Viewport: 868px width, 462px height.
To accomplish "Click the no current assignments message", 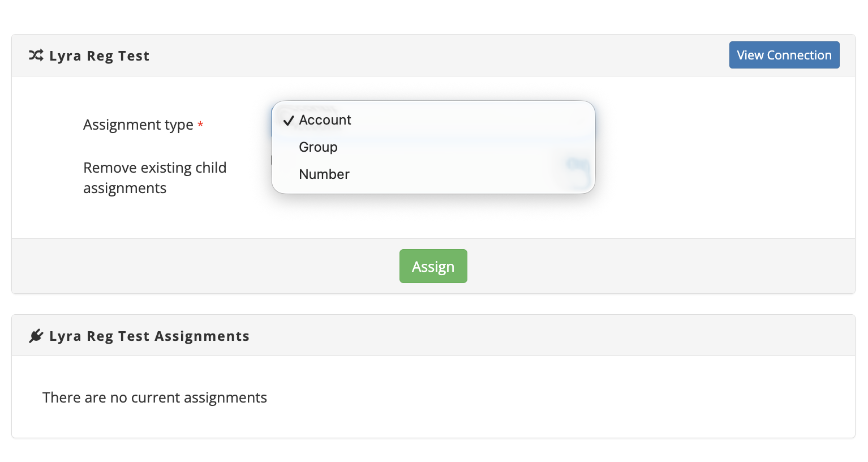I will [x=154, y=397].
